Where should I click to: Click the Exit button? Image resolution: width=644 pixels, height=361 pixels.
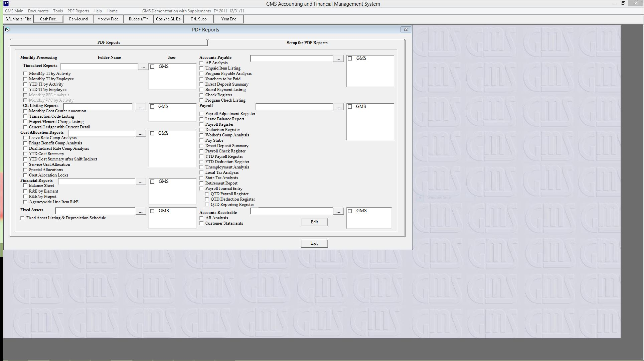pos(314,243)
